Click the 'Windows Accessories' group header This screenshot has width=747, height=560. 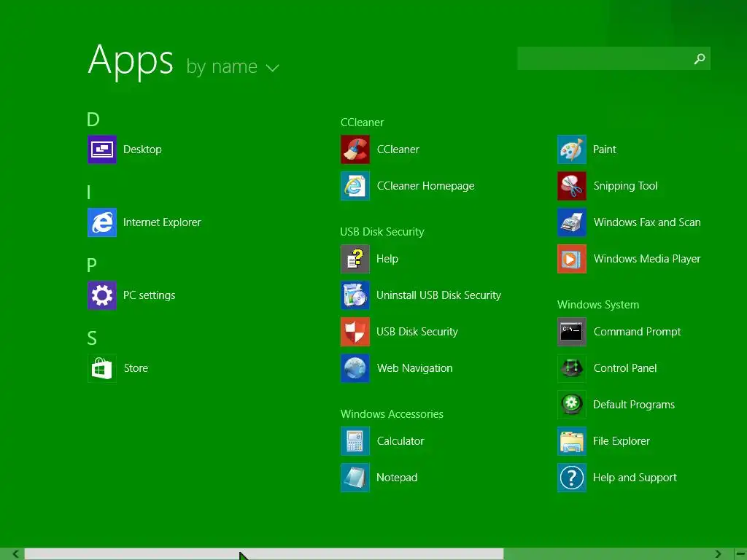(392, 414)
